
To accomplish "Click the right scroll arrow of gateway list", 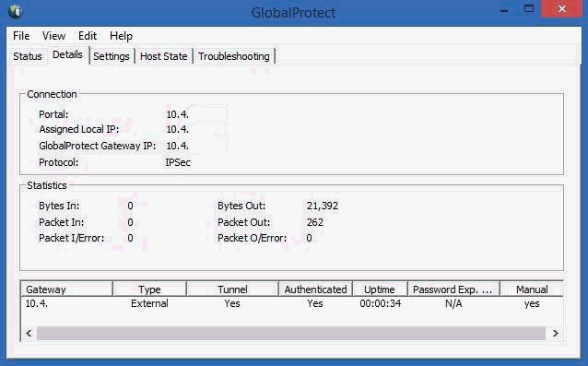I will click(x=556, y=333).
